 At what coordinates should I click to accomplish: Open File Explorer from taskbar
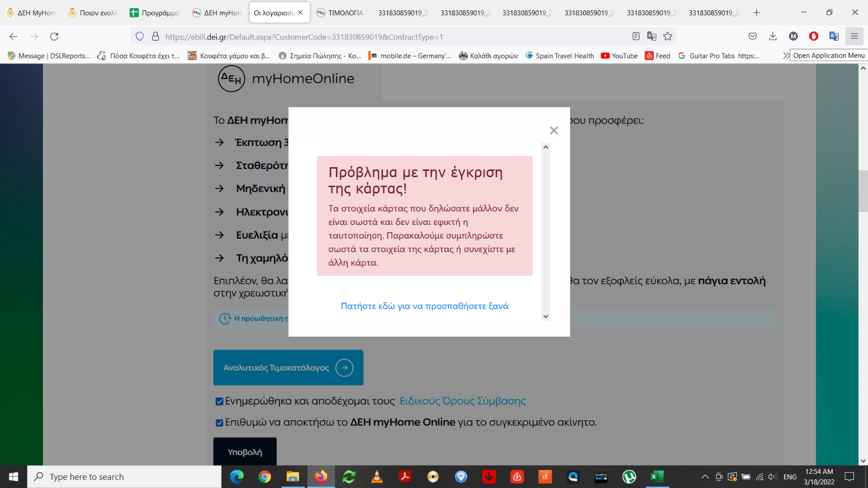click(293, 477)
